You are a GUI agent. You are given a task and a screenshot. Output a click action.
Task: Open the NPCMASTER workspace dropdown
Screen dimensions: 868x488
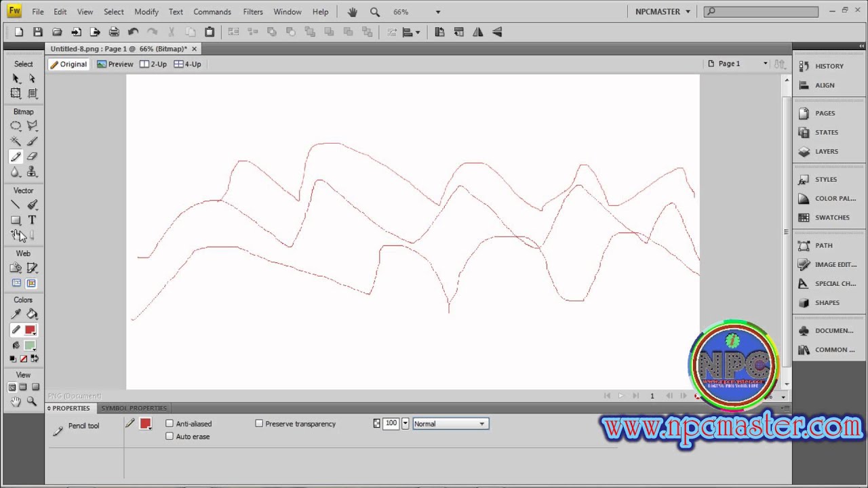663,12
